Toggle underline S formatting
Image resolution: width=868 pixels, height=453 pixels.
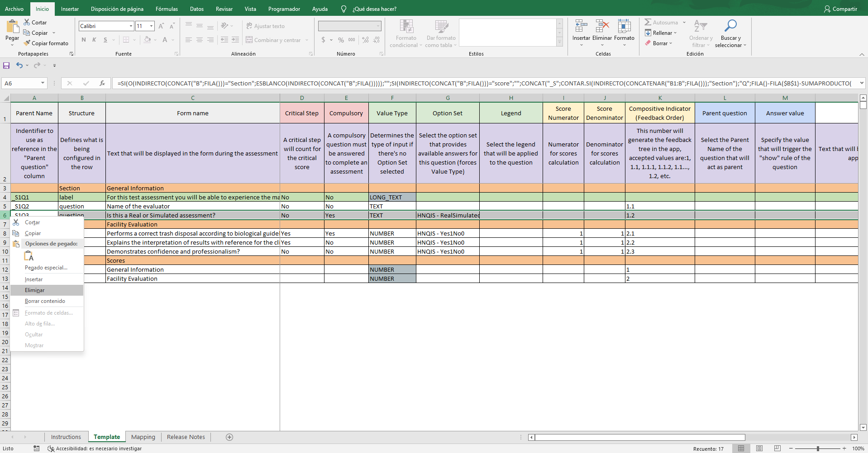105,40
